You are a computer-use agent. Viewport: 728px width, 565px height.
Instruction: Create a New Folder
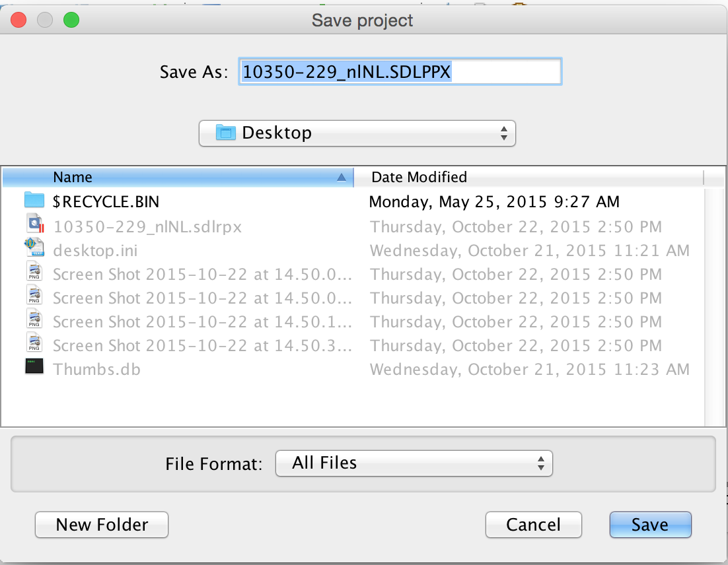pos(102,525)
